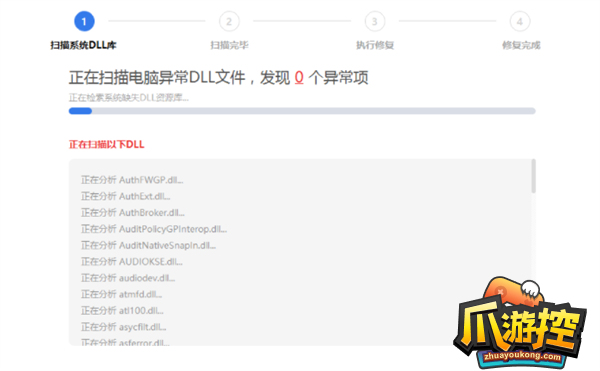This screenshot has width=600, height=371.
Task: Click the scan progress bar
Action: point(302,111)
